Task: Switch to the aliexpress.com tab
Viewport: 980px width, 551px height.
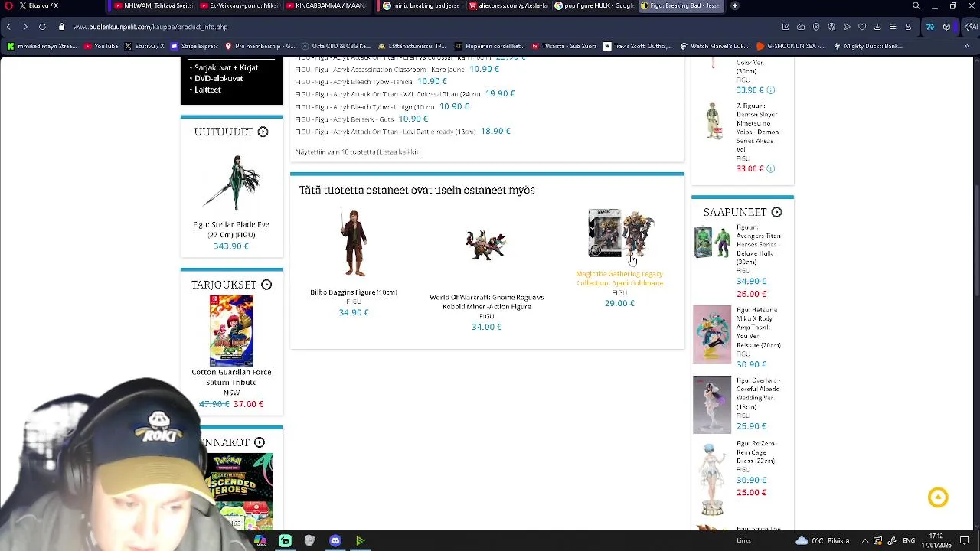Action: (508, 5)
